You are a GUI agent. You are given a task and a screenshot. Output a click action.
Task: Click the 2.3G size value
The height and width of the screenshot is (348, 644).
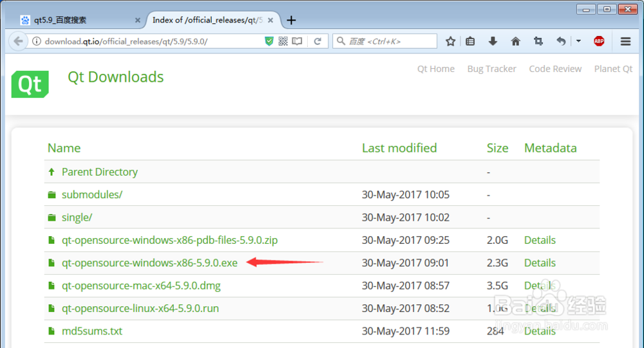[497, 262]
